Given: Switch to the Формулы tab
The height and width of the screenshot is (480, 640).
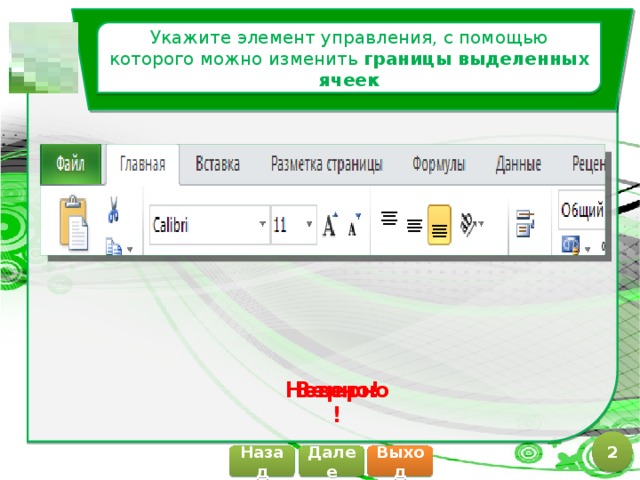Looking at the screenshot, I should click(x=438, y=164).
